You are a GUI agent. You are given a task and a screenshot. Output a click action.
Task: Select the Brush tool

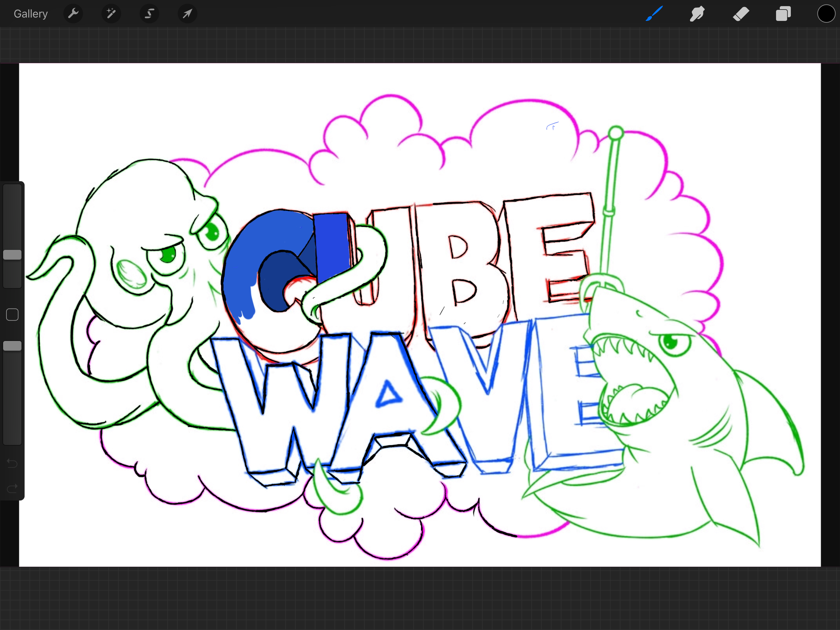[654, 14]
